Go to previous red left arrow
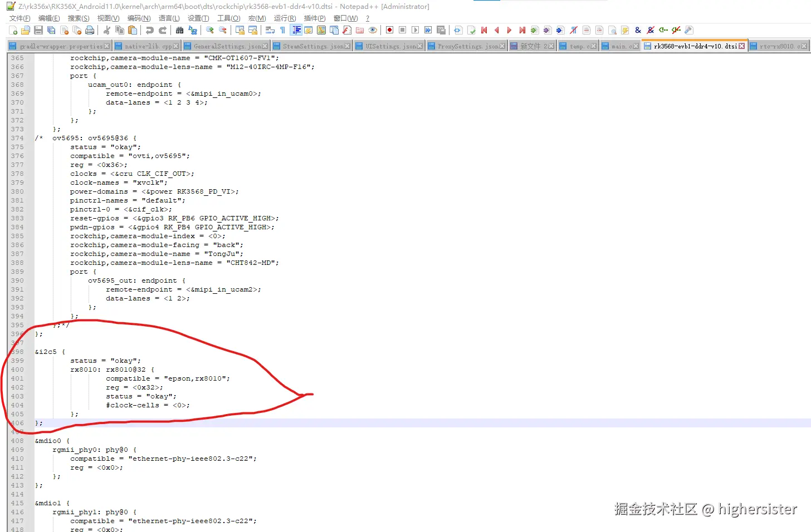The width and height of the screenshot is (811, 532). [496, 30]
